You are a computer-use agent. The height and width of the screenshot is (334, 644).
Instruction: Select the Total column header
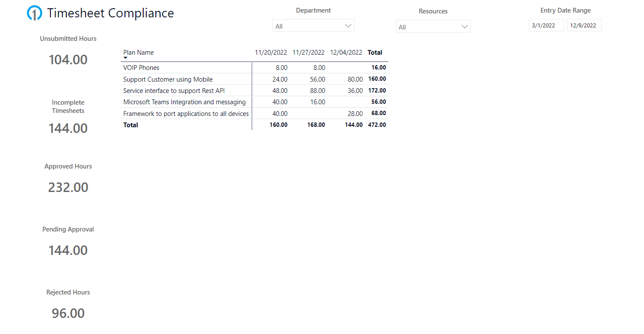375,53
